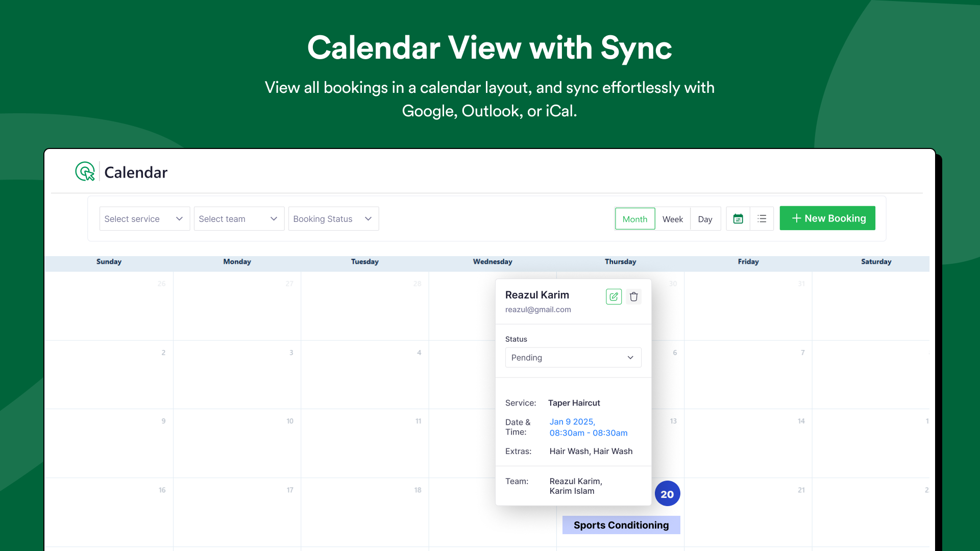Click the plus icon in New Booking
Screen dimensions: 980x551
coord(796,218)
